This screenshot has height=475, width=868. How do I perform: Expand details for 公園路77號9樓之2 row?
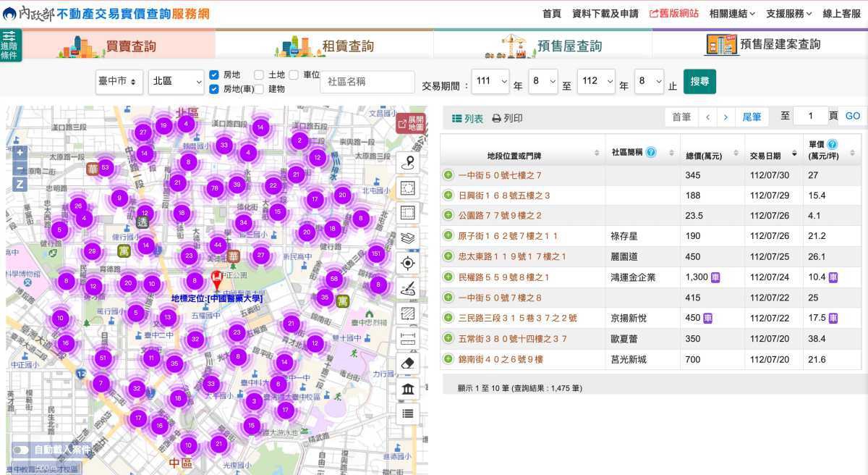coord(448,216)
